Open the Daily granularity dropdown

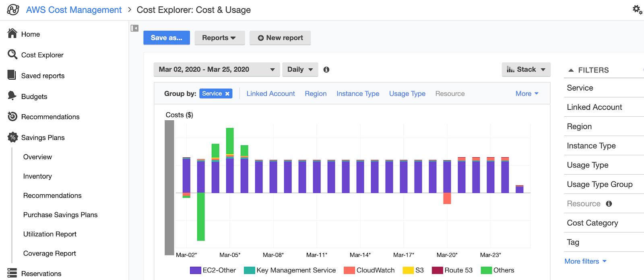pyautogui.click(x=300, y=70)
